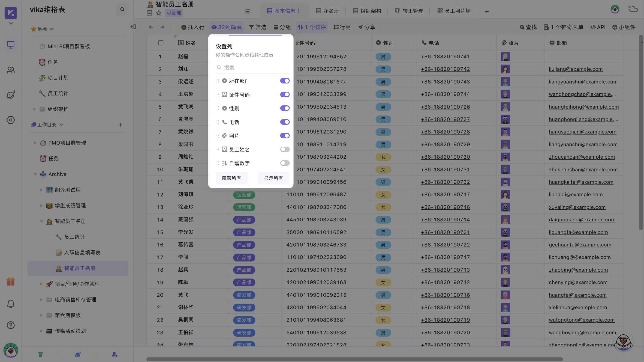Expand the 组织架构 folder in sidebar
Viewport: 644px width, 362px height.
[x=34, y=109]
